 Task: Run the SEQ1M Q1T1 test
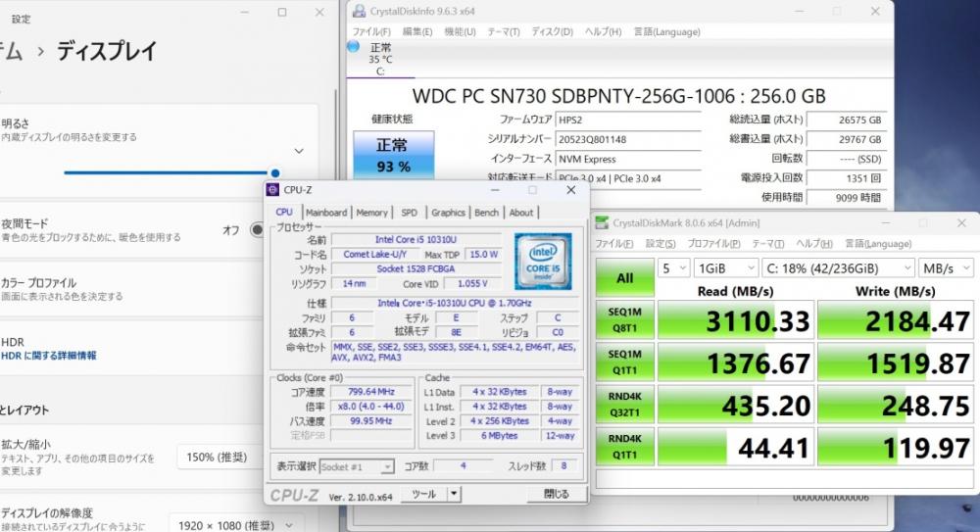click(624, 362)
